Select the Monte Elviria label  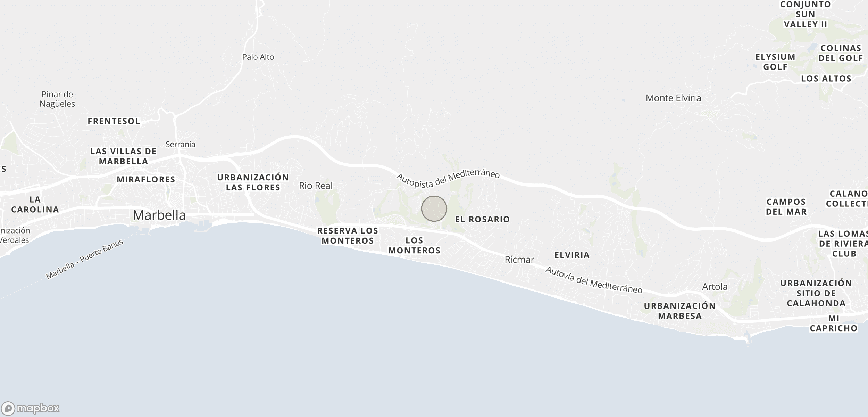coord(673,98)
